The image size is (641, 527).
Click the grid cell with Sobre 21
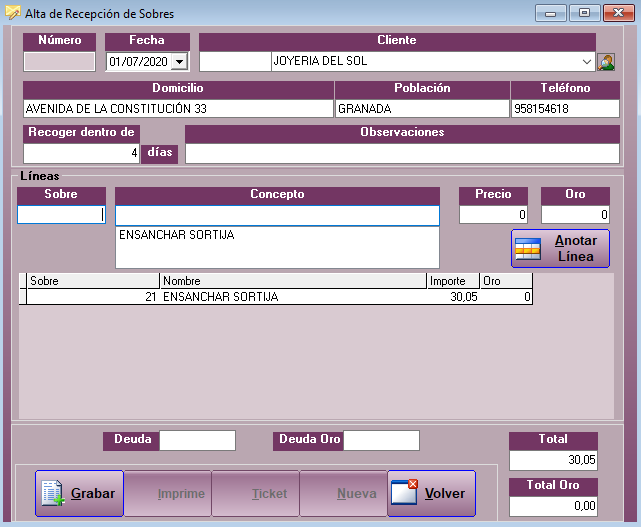pyautogui.click(x=93, y=297)
